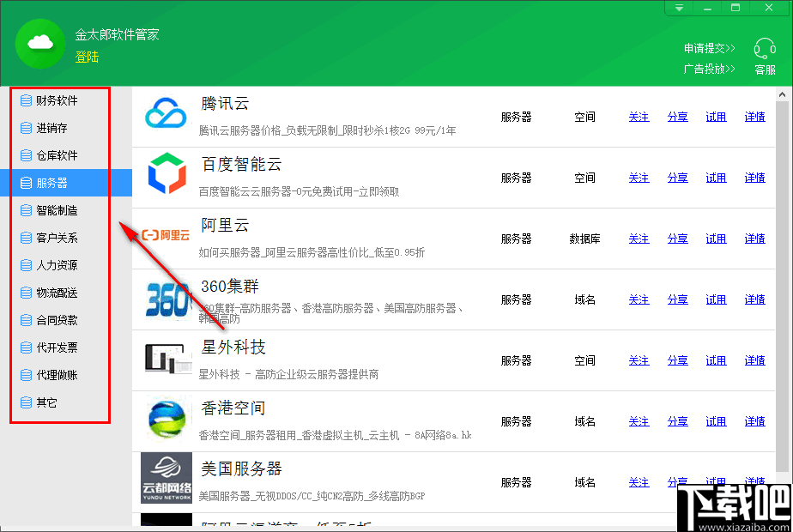
Task: Click the 香港空间 globe logo icon
Action: (166, 420)
